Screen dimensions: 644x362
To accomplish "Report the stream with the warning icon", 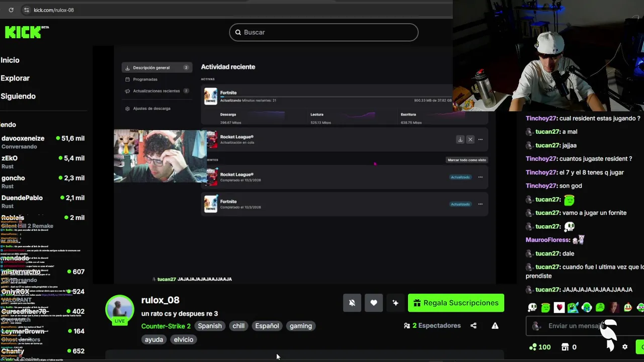I will (495, 326).
